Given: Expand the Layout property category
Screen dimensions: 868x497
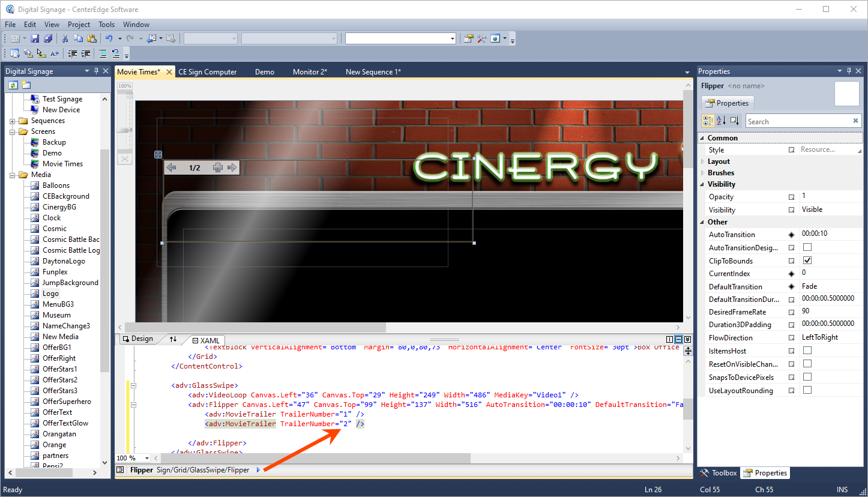Looking at the screenshot, I should click(703, 161).
